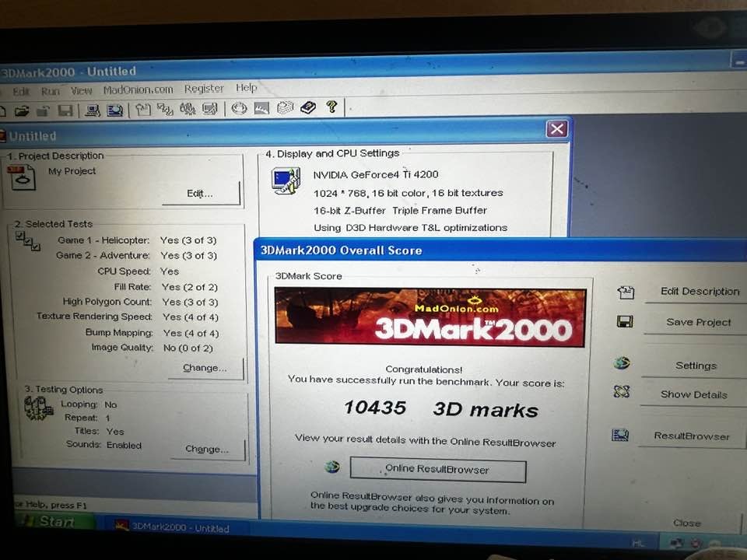The height and width of the screenshot is (560, 747).
Task: Click the round disc toolbar icon
Action: click(x=239, y=108)
